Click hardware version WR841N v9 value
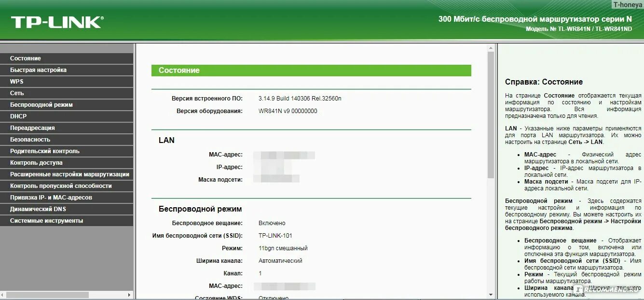 [x=288, y=111]
